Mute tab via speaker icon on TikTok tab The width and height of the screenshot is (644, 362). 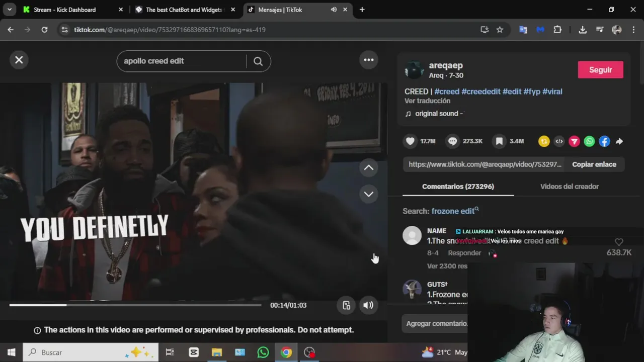click(334, 10)
